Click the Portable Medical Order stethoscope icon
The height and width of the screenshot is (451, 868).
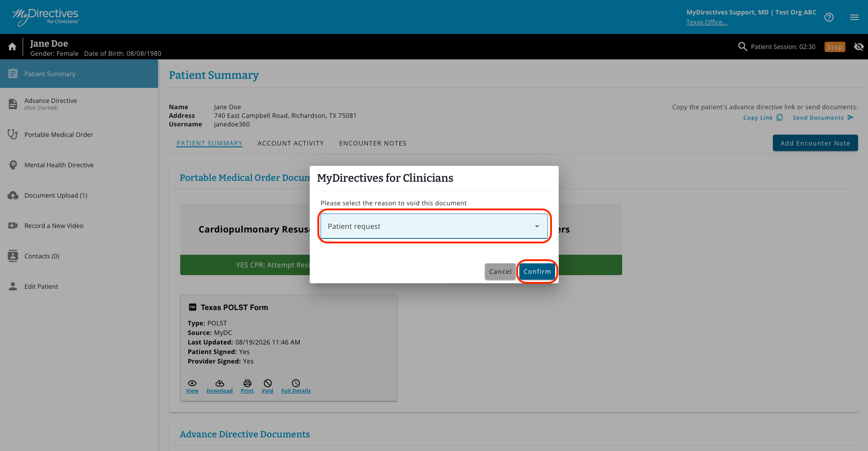[13, 134]
